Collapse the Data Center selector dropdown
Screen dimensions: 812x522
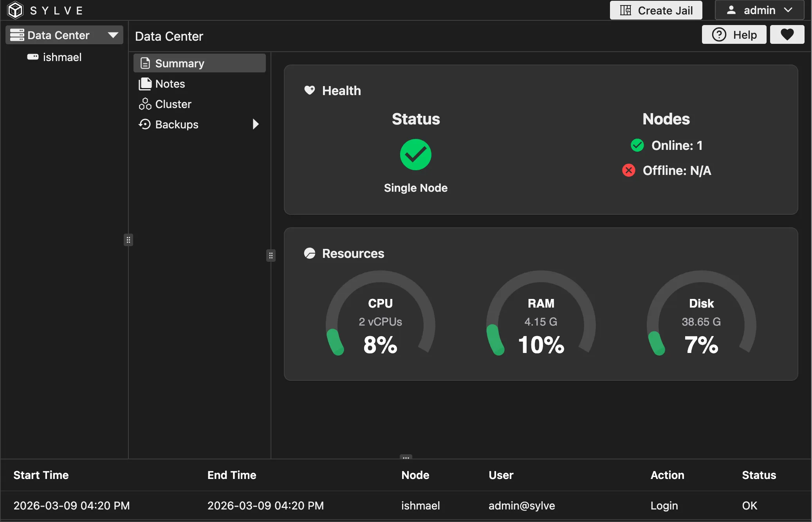click(113, 34)
